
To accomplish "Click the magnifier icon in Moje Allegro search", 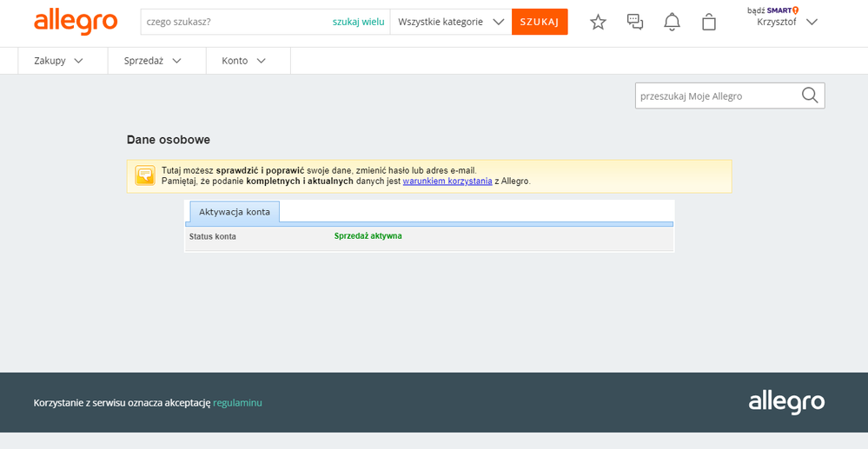I will click(810, 96).
